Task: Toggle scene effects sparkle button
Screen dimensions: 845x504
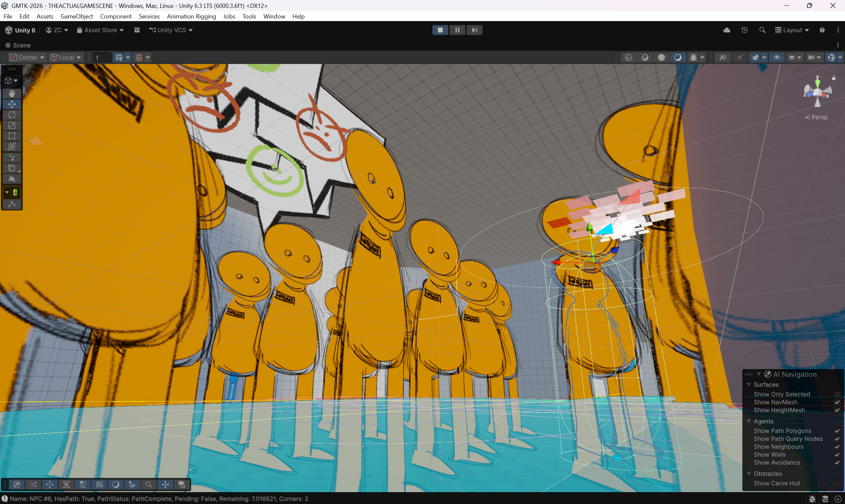Action: 755,57
